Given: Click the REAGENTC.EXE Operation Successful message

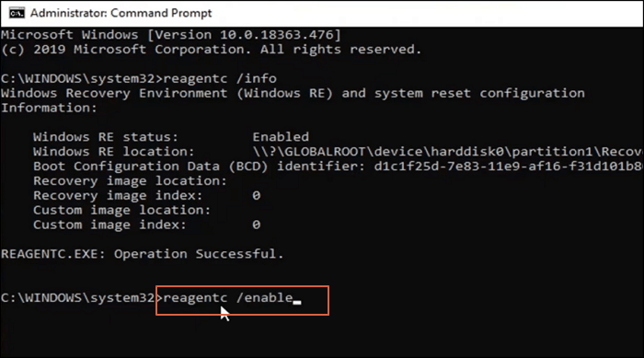Looking at the screenshot, I should pyautogui.click(x=142, y=254).
